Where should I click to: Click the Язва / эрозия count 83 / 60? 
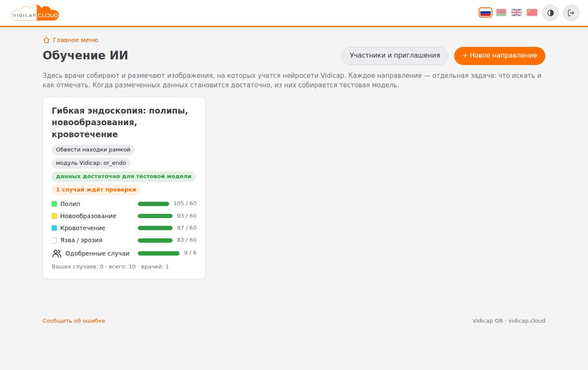[187, 240]
